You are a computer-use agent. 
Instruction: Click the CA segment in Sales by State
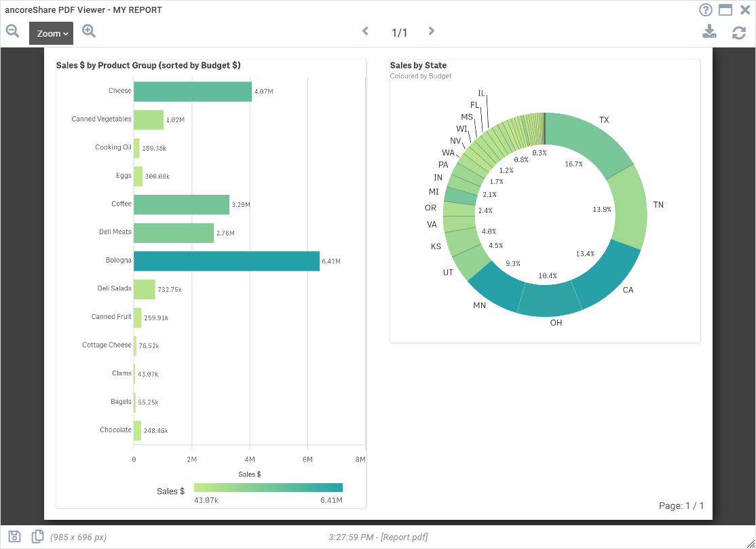[x=609, y=276]
